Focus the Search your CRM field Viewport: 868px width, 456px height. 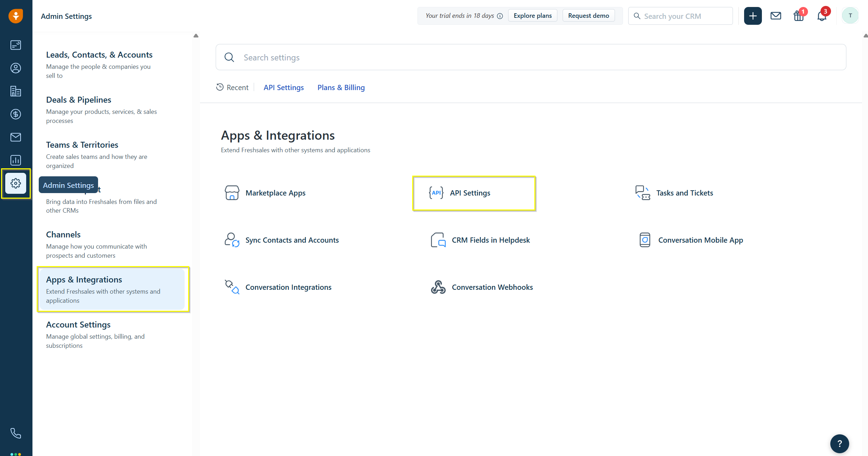click(680, 16)
